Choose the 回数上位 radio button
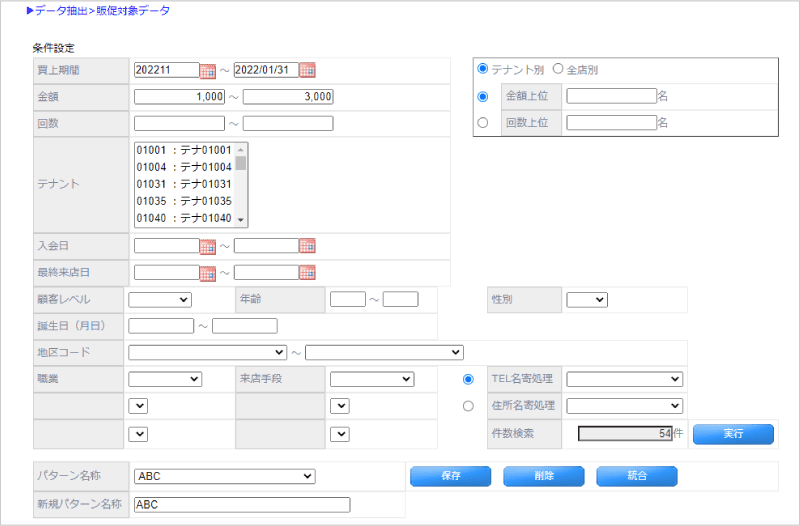The height and width of the screenshot is (526, 800). pos(484,123)
